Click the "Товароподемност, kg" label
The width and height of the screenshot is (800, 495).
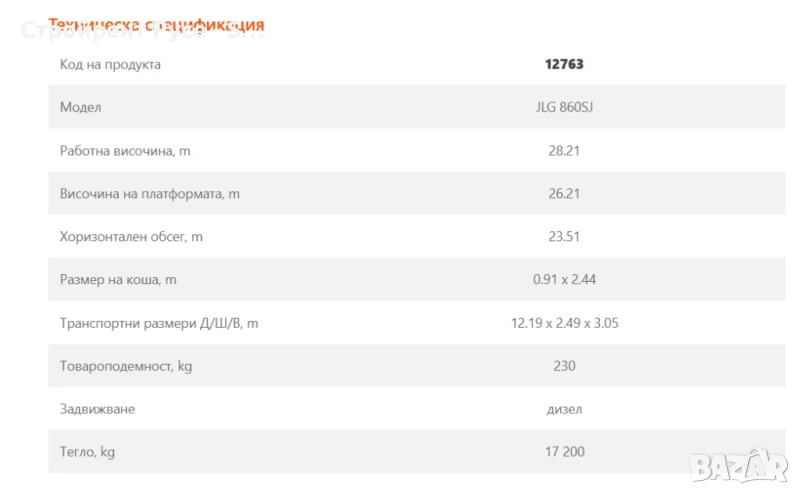[126, 366]
